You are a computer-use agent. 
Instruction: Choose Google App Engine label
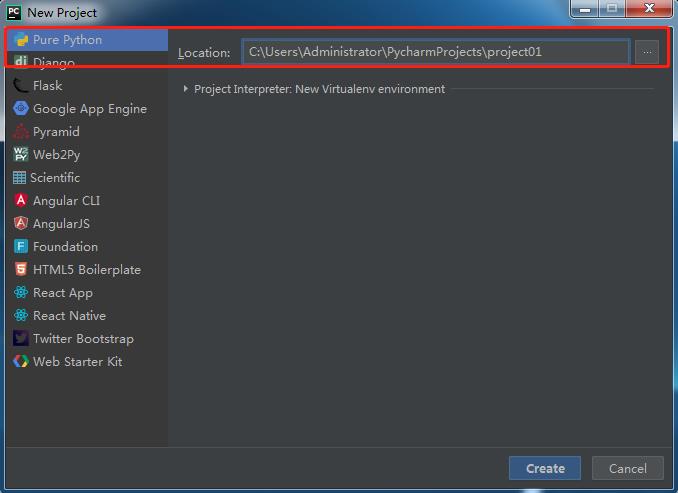pyautogui.click(x=90, y=109)
